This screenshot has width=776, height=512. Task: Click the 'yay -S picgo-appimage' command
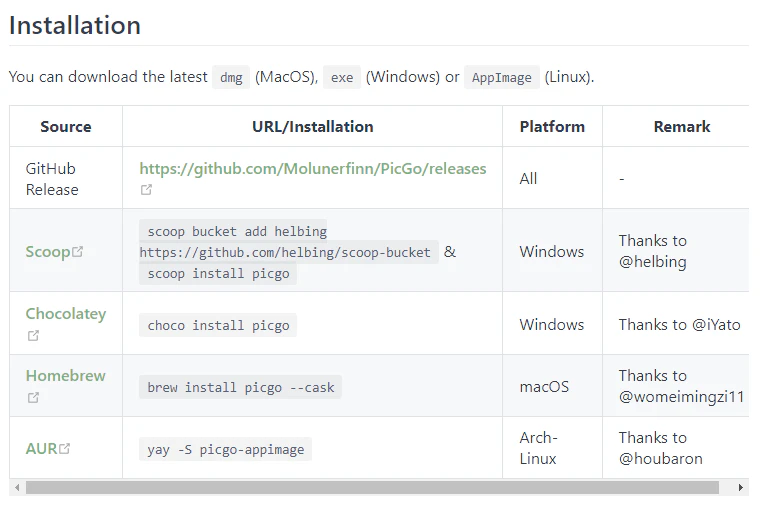(225, 449)
